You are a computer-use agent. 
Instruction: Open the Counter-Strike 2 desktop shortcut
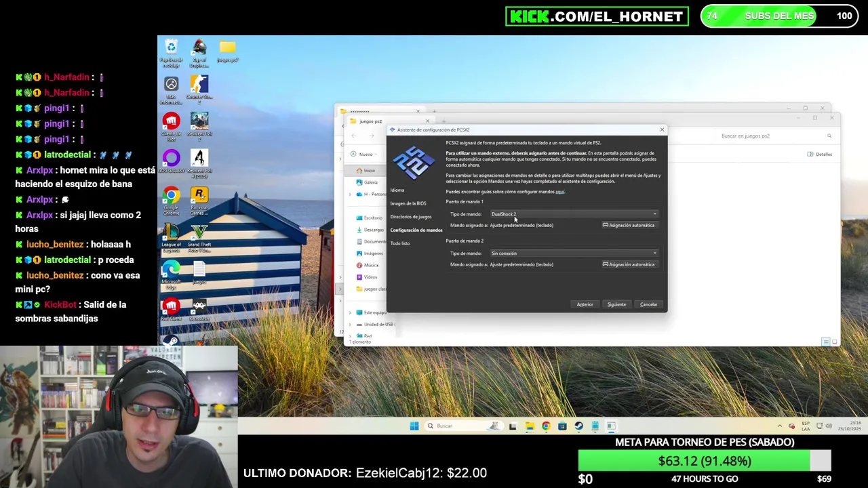coord(199,89)
